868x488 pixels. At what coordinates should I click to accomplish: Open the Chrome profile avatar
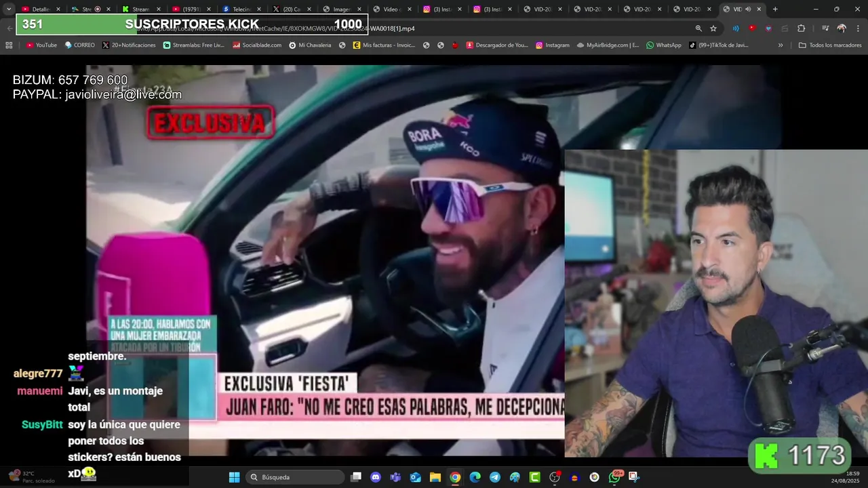(x=842, y=28)
